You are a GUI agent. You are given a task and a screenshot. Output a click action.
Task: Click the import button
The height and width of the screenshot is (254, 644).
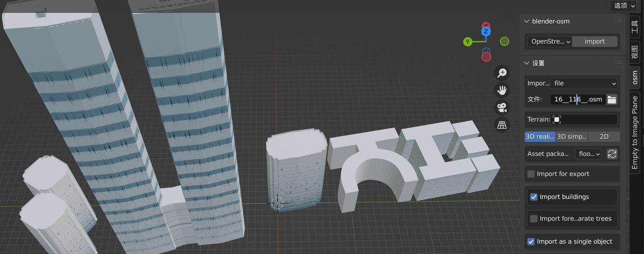(595, 42)
